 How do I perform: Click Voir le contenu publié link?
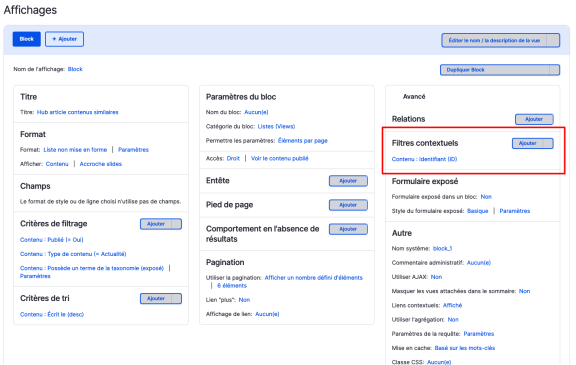pos(280,158)
